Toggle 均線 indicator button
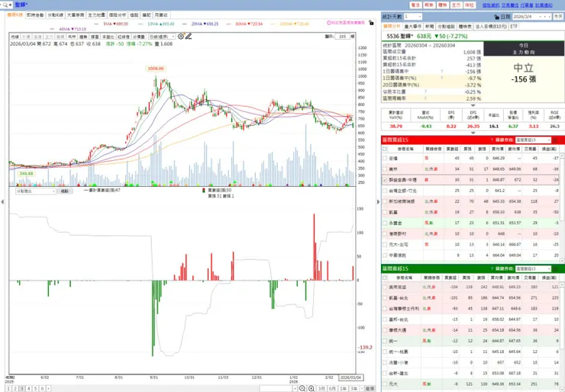 (x=15, y=37)
